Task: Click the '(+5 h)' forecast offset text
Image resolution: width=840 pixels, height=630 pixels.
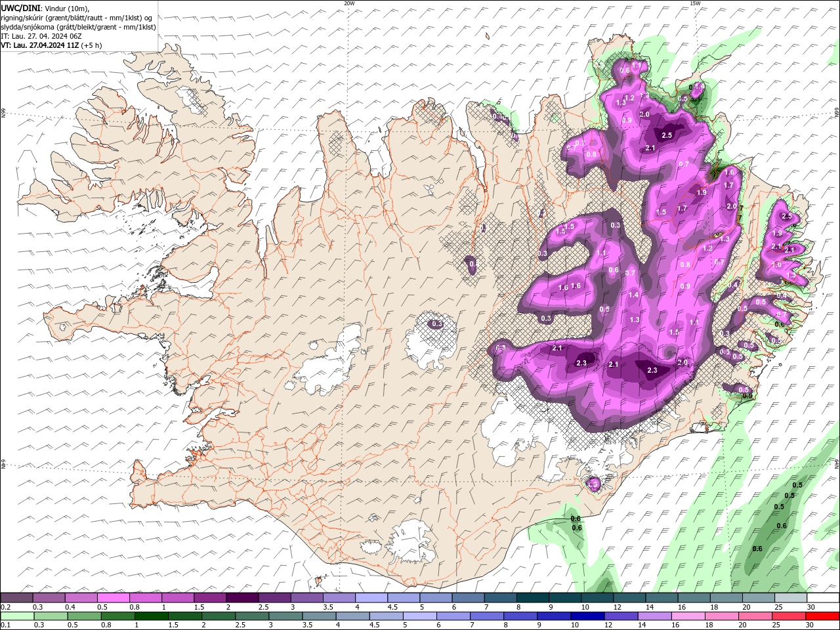Action: pyautogui.click(x=93, y=45)
